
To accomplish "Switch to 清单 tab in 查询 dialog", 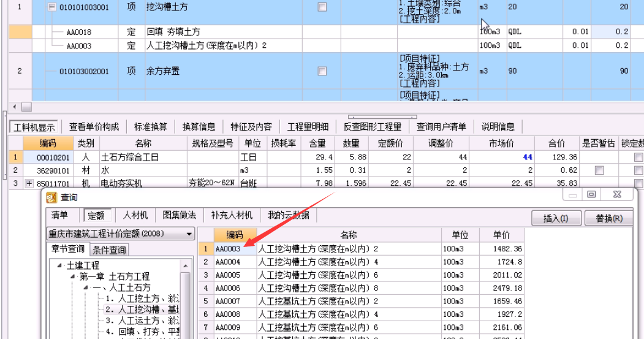I will 59,215.
